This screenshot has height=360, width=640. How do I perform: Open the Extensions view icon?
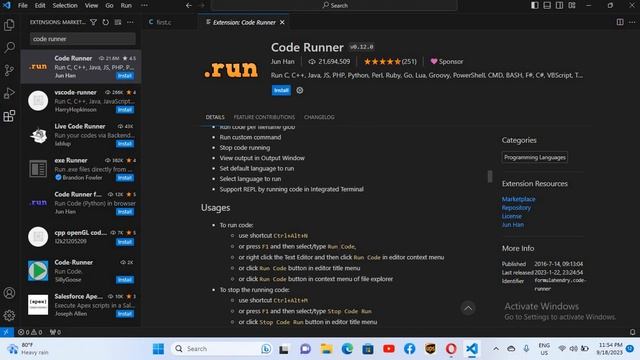coord(9,116)
